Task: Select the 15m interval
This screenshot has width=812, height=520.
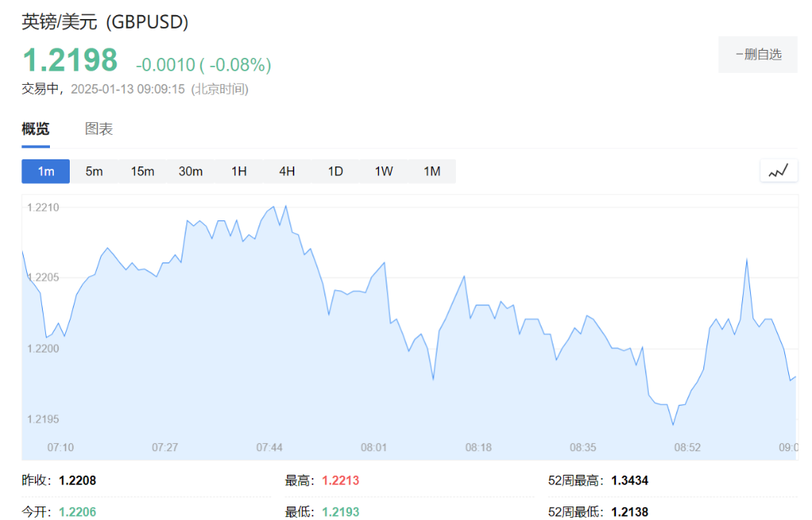Action: [x=143, y=171]
